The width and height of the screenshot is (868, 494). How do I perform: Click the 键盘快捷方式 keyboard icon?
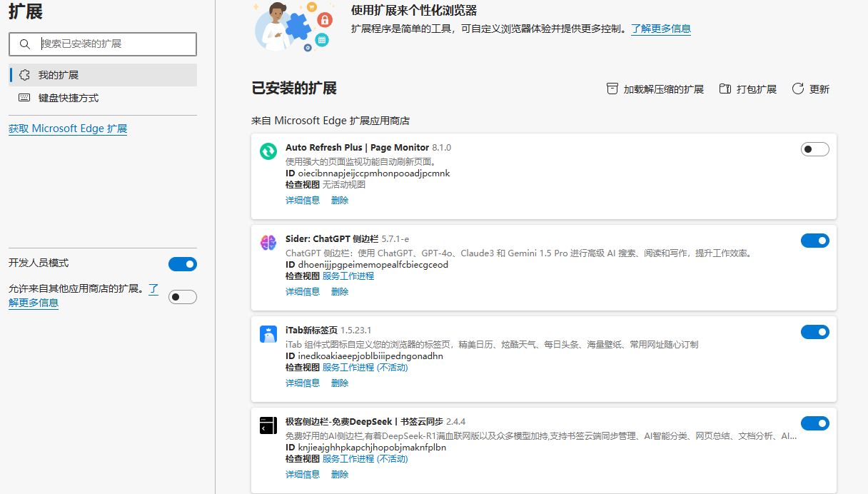(x=25, y=98)
